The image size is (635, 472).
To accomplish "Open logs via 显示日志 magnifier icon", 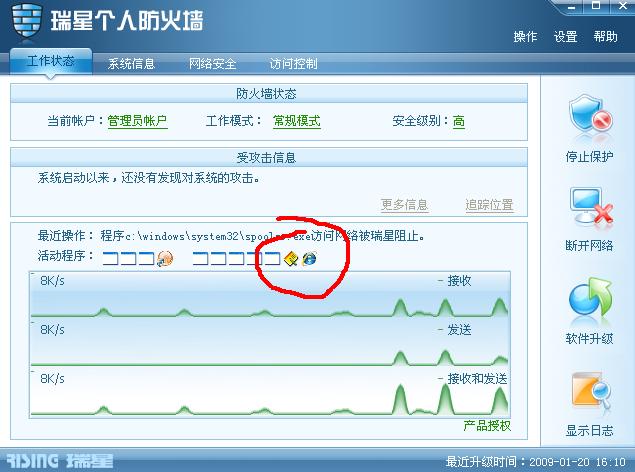I will coord(591,391).
